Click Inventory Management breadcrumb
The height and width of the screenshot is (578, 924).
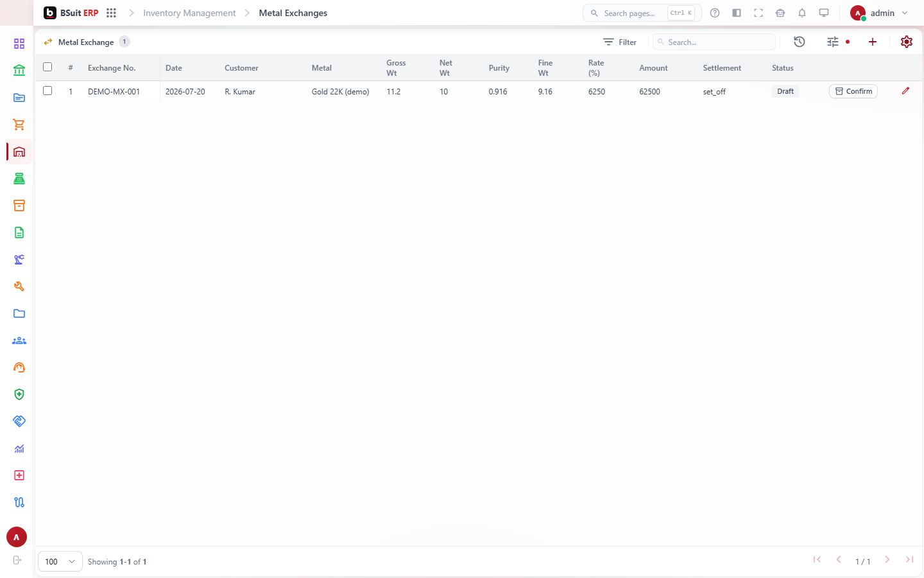click(189, 13)
